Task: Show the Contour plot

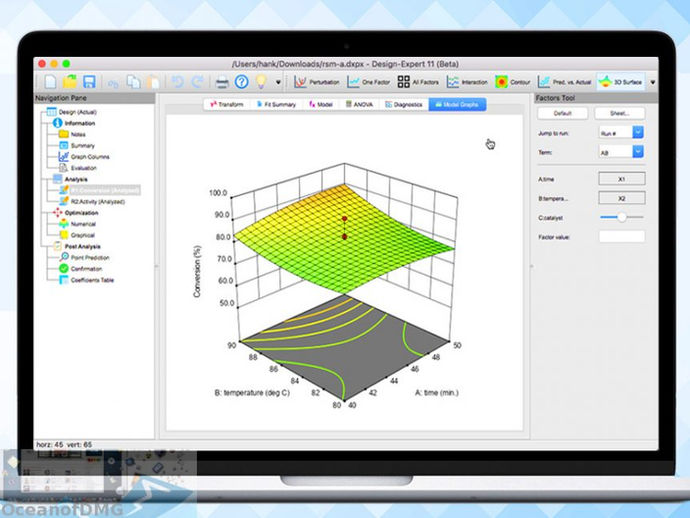Action: coord(513,82)
